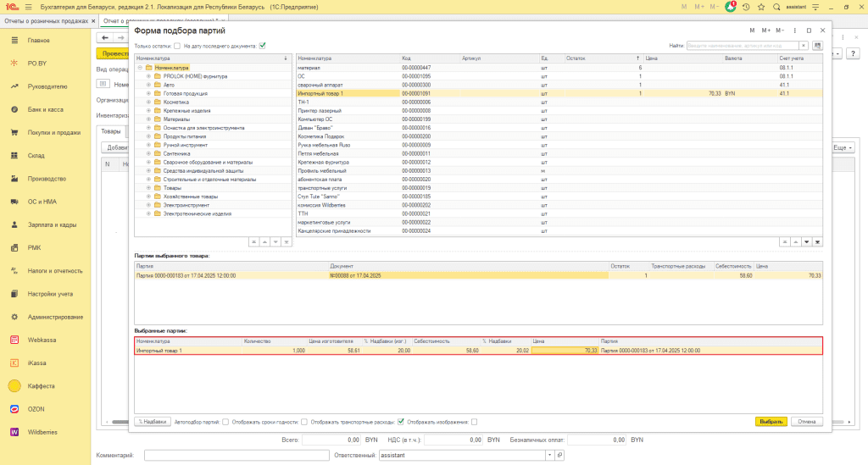Expand PROLOK (HOME) фурнитура folder

coord(148,76)
